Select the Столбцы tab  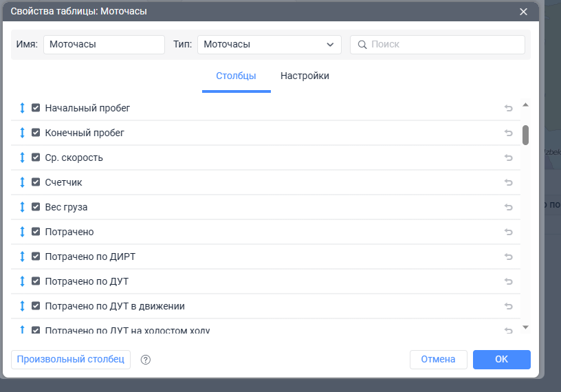point(236,76)
